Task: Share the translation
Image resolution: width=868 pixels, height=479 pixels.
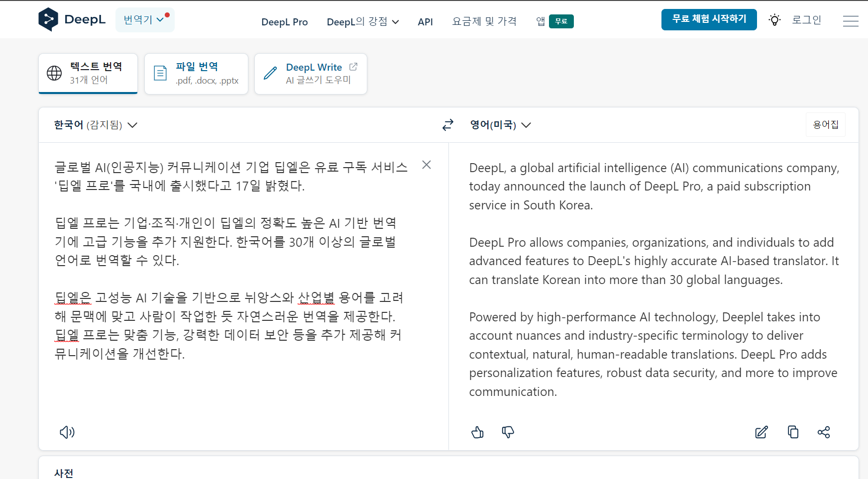Action: (x=824, y=432)
